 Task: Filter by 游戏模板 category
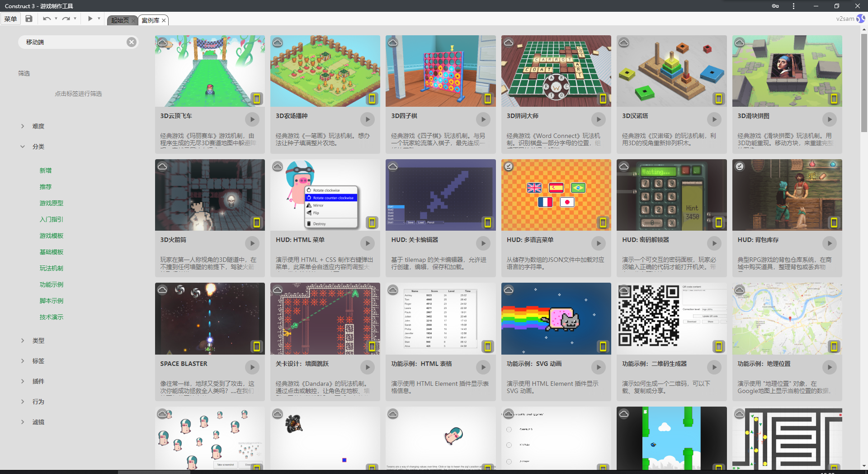(52, 236)
